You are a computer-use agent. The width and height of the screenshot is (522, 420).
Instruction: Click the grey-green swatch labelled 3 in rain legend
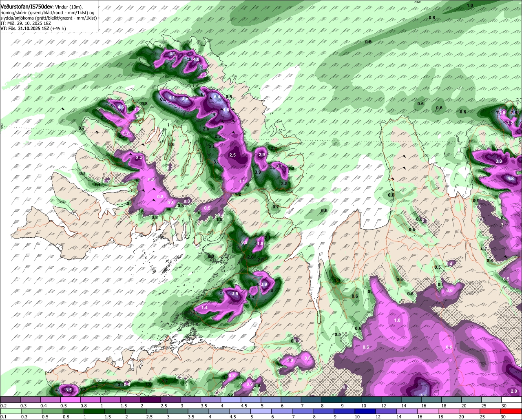pos(177,411)
